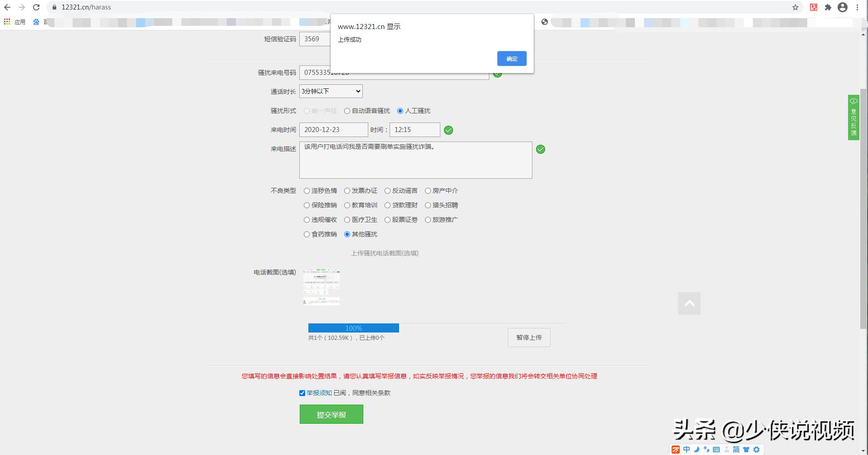The image size is (868, 455).
Task: Open Chrome's three-dot menu
Action: [858, 7]
